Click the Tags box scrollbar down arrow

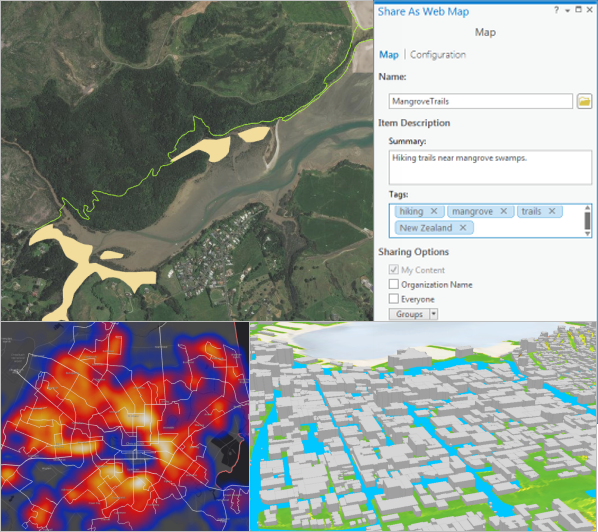coord(587,234)
